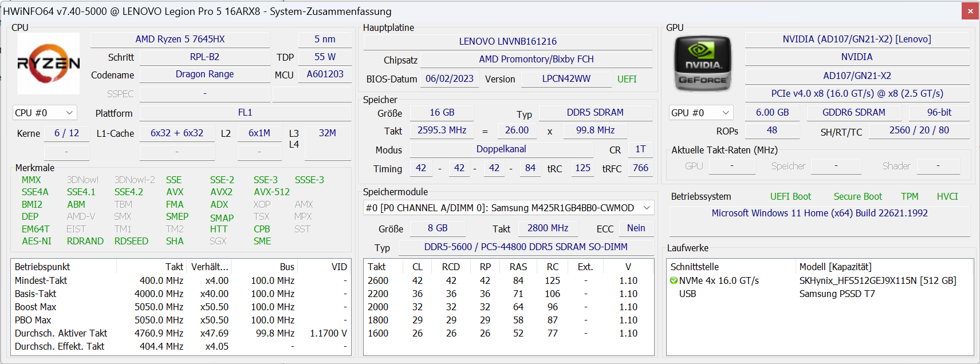Click the ECC Nein value
Screen dimensions: 980x364
636,228
